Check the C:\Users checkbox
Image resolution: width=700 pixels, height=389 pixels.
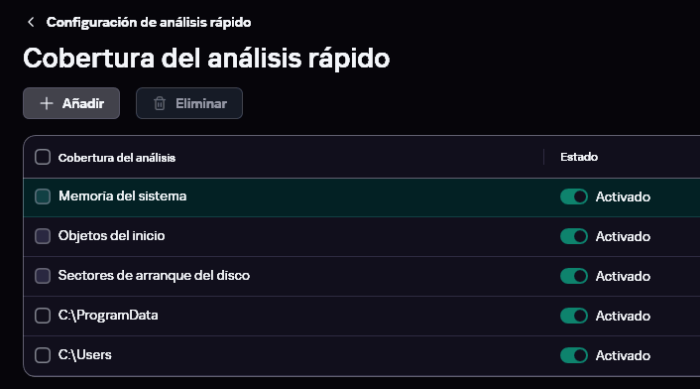click(43, 355)
